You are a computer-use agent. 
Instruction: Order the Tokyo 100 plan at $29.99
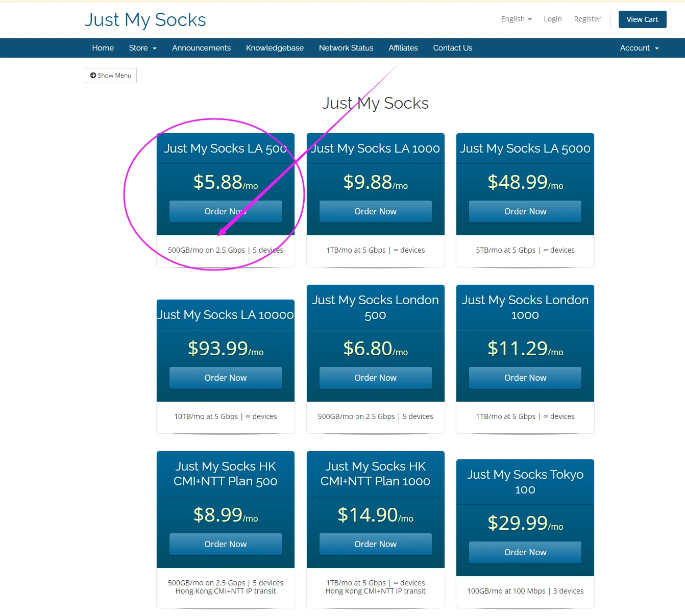pyautogui.click(x=525, y=552)
